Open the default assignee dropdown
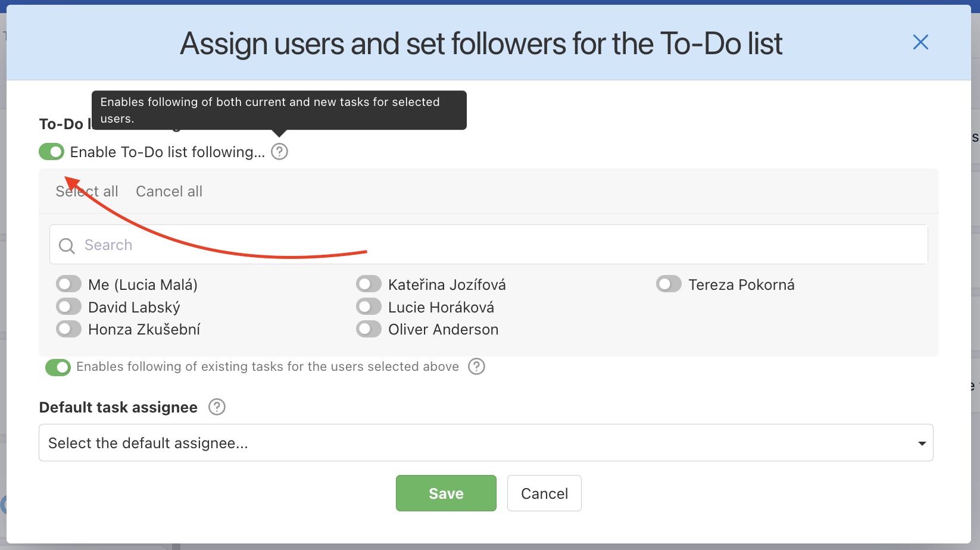Screen dimensions: 980x550 click(x=476, y=442)
